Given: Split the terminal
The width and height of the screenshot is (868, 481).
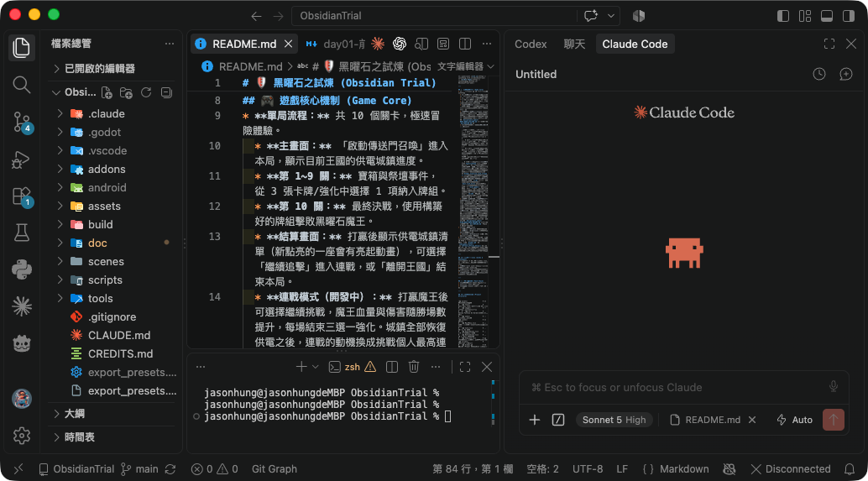Looking at the screenshot, I should (x=392, y=367).
